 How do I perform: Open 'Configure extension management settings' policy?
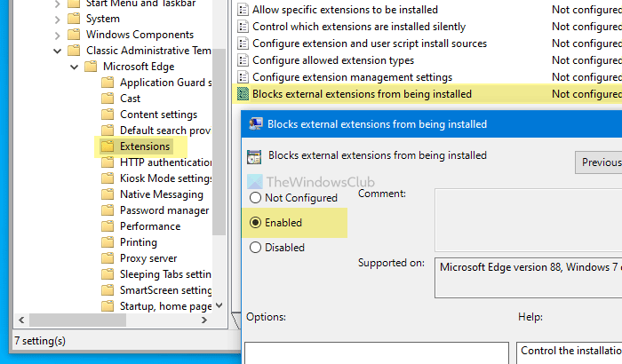coord(352,77)
